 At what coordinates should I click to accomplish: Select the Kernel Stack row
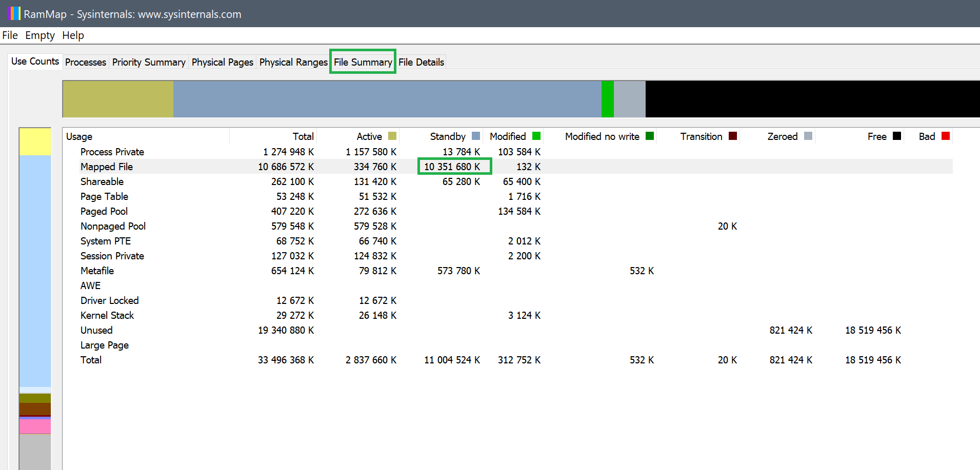click(x=508, y=315)
